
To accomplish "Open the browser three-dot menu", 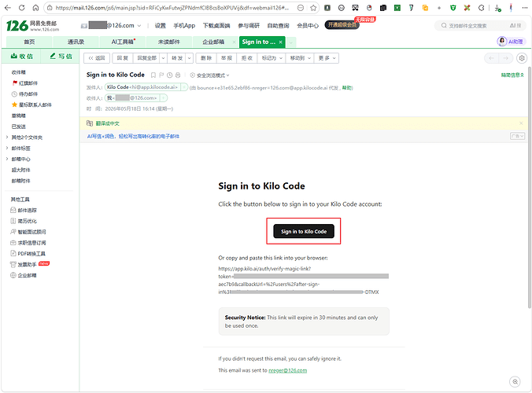I will [525, 8].
